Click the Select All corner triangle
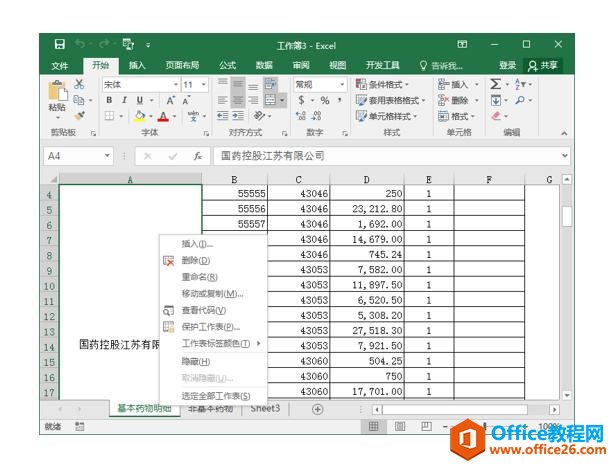613x467 pixels. 52,179
